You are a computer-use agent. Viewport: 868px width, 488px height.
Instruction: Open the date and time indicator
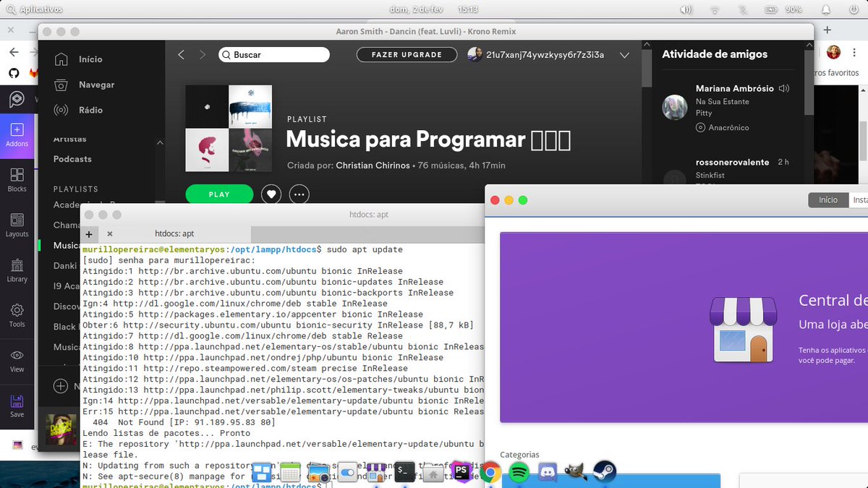[x=435, y=10]
